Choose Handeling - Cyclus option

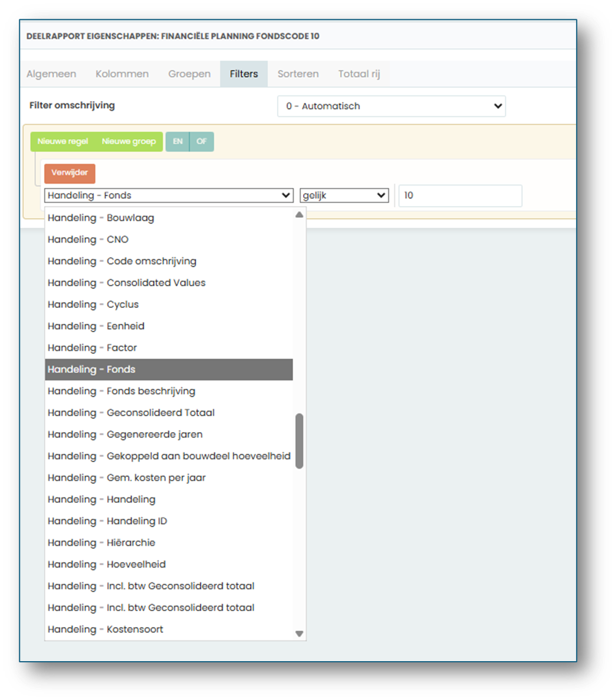point(169,304)
